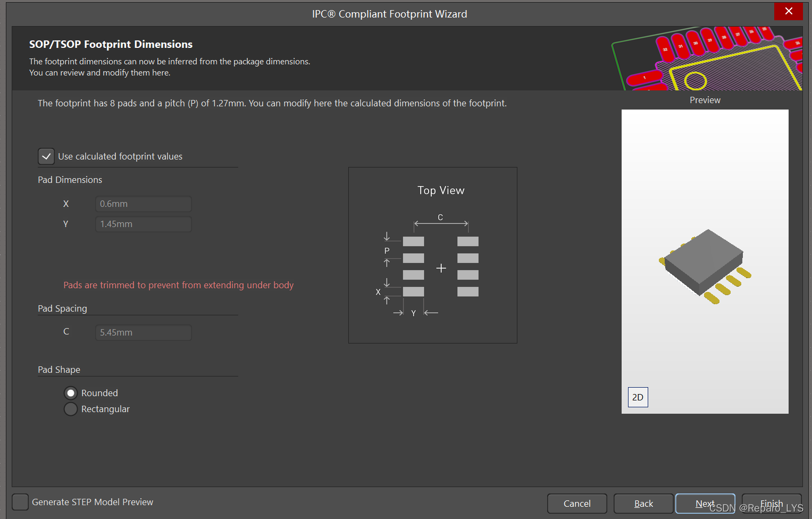Viewport: 812px width, 519px height.
Task: Click Finish to complete the wizard
Action: [771, 504]
